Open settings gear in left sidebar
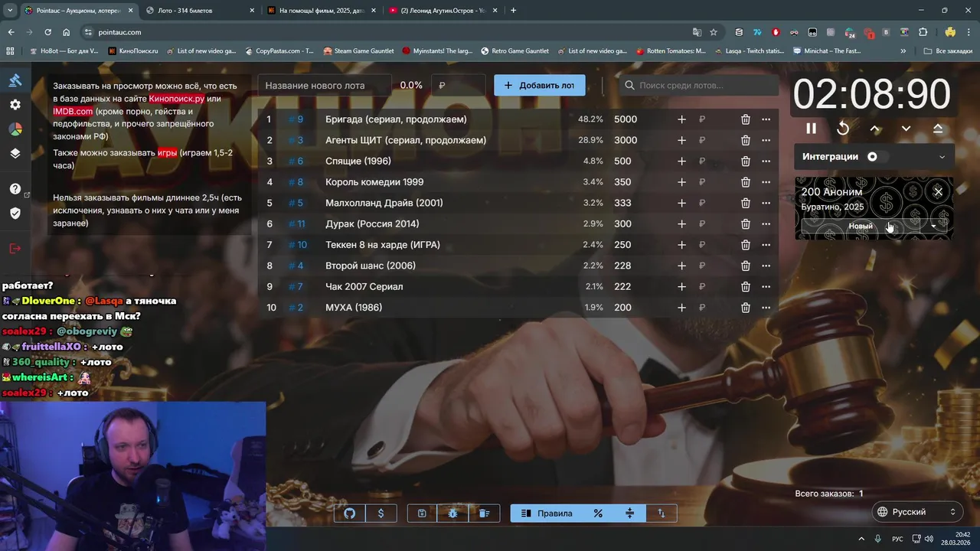 pyautogui.click(x=15, y=105)
